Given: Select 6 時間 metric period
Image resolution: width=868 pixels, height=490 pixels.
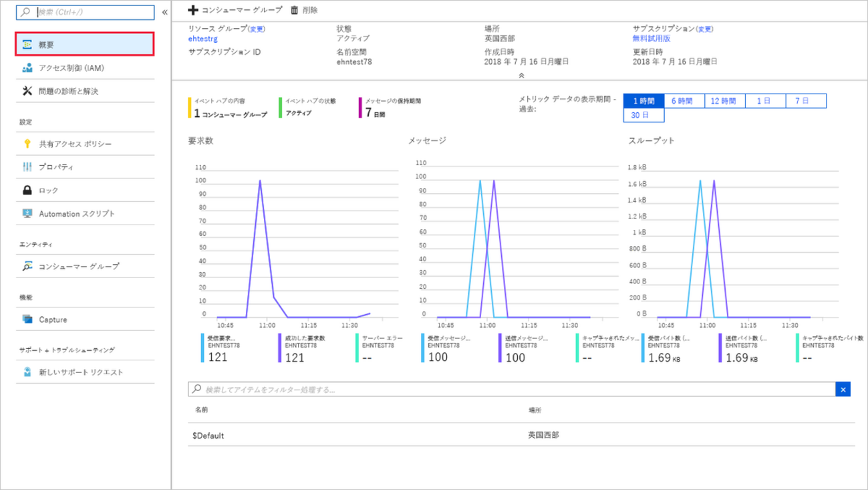Looking at the screenshot, I should click(x=684, y=101).
